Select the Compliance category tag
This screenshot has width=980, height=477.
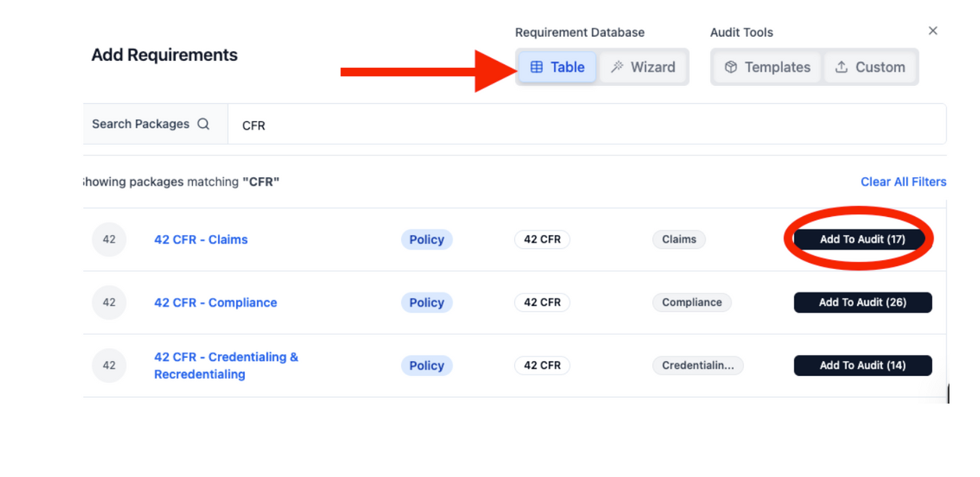(692, 302)
